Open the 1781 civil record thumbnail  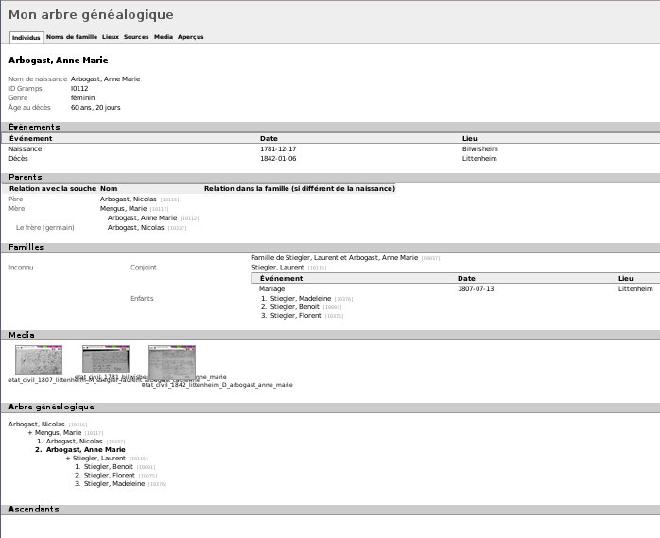coord(106,359)
